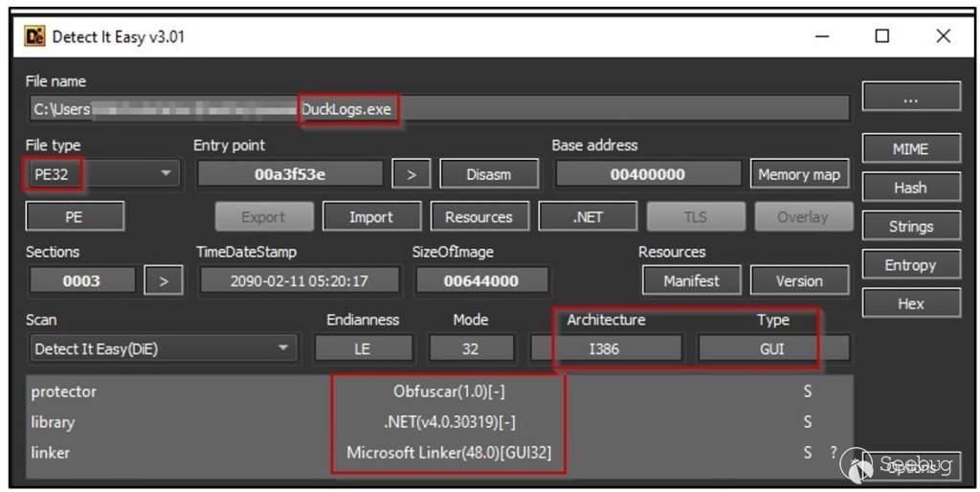This screenshot has width=980, height=492.
Task: Click the File name path field
Action: 438,109
